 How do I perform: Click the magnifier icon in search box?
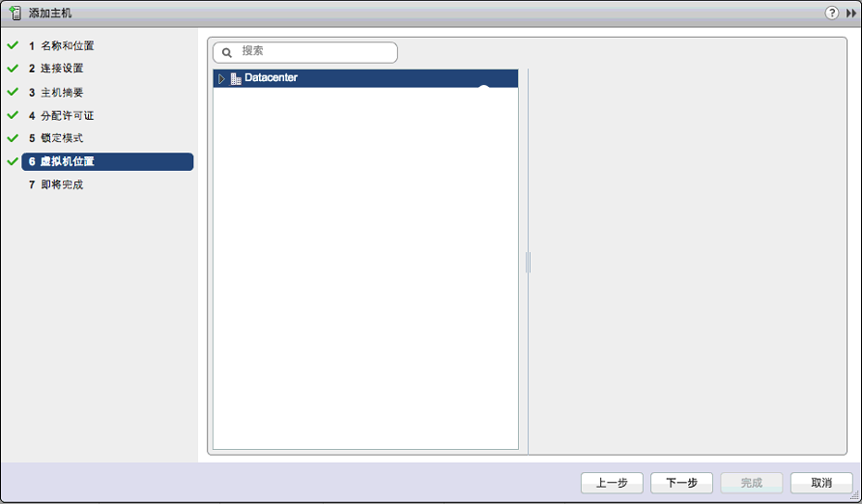226,53
